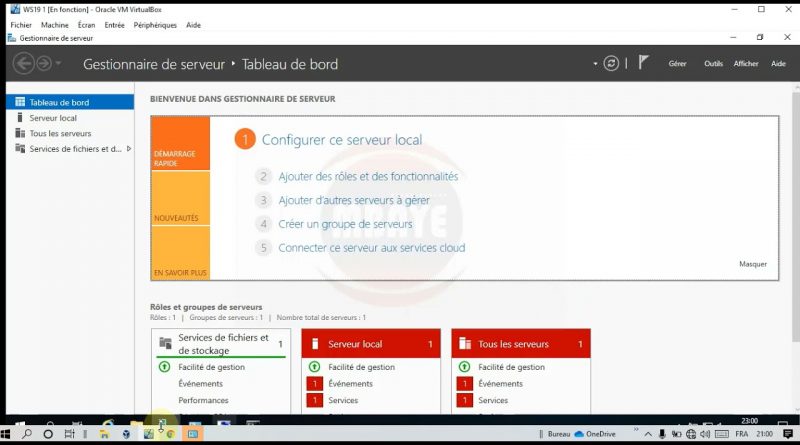Open Task View icon on taskbar
The image size is (800, 445).
tap(69, 434)
